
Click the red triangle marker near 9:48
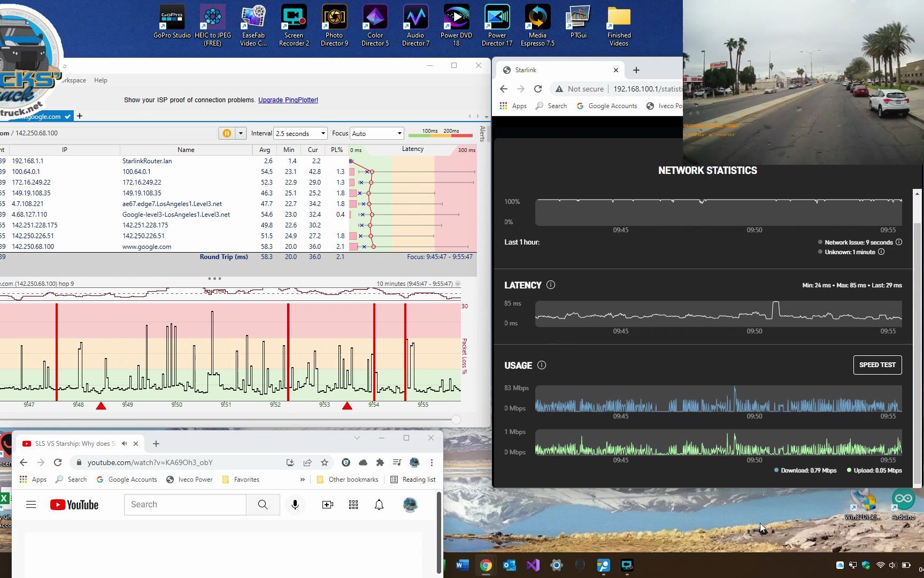pos(101,406)
